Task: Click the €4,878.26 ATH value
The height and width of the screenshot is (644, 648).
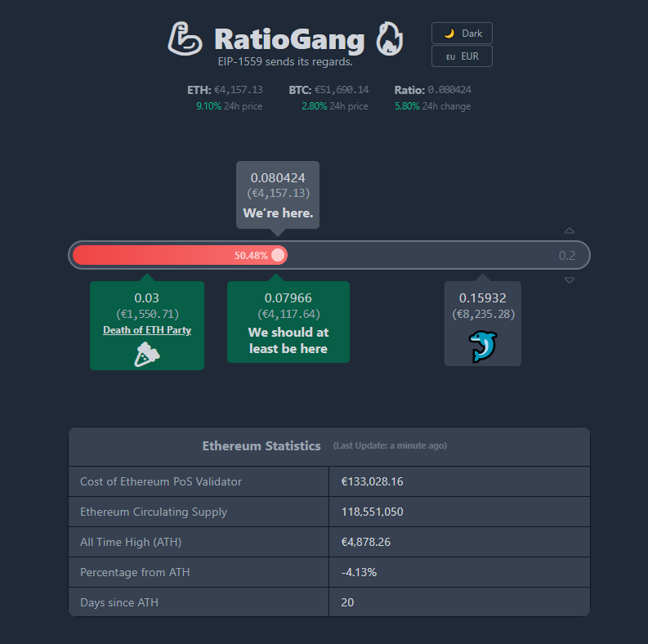Action: click(366, 542)
